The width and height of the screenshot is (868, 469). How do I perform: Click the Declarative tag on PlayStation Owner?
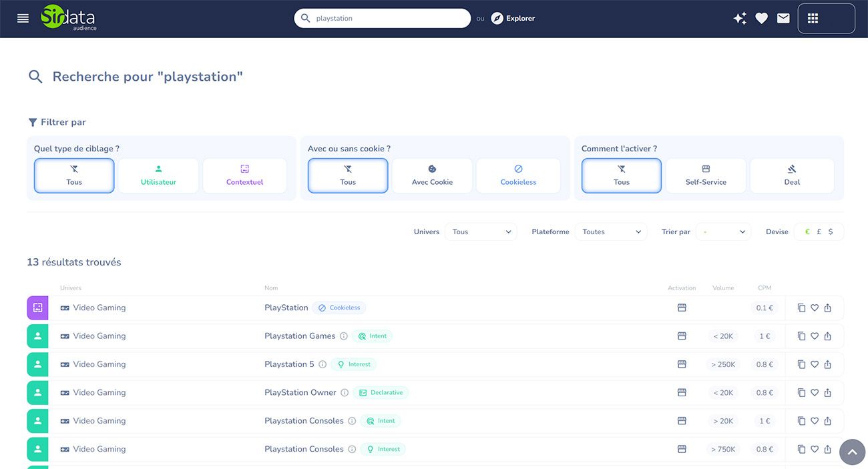coord(381,393)
